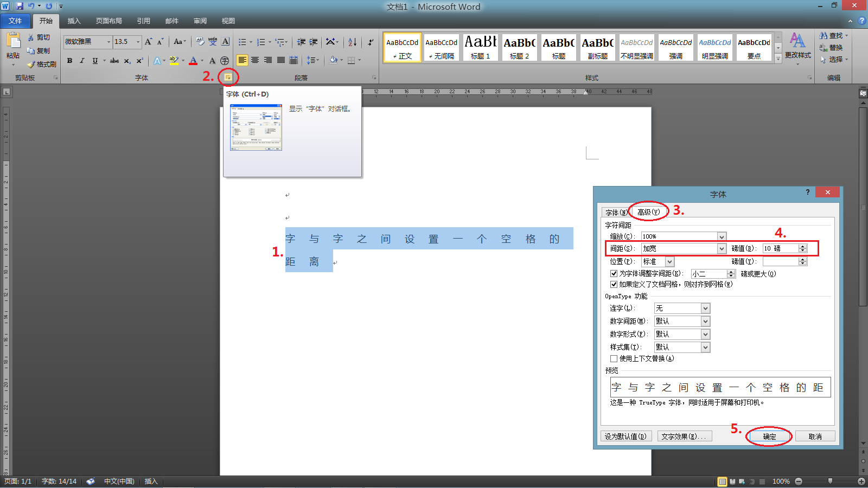Switch to the Font (字体(N)) dialog tab
This screenshot has height=488, width=868.
tap(616, 212)
